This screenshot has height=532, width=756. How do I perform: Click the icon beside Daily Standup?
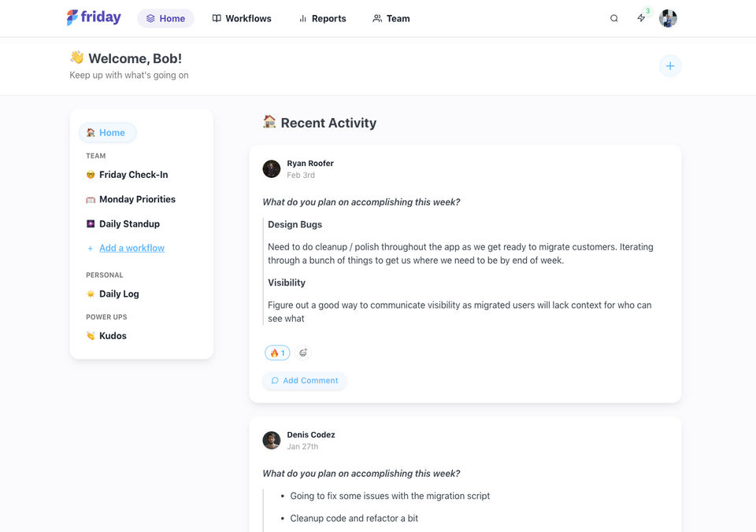click(90, 224)
